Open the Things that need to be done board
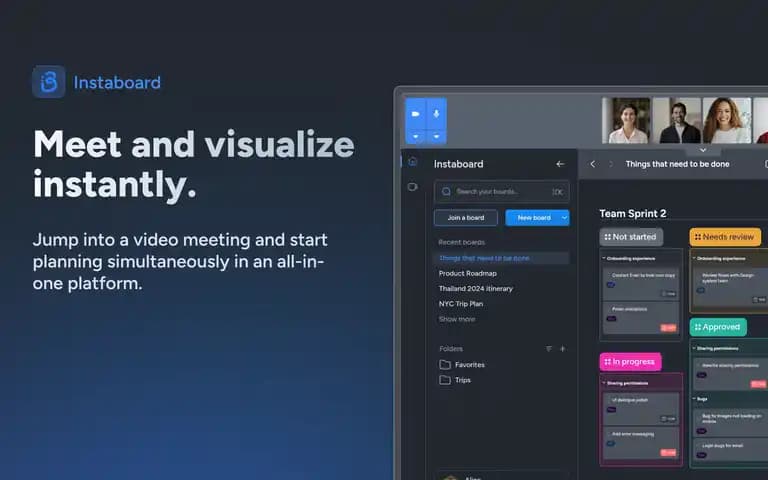Screen dimensions: 768x480 pyautogui.click(x=502, y=258)
